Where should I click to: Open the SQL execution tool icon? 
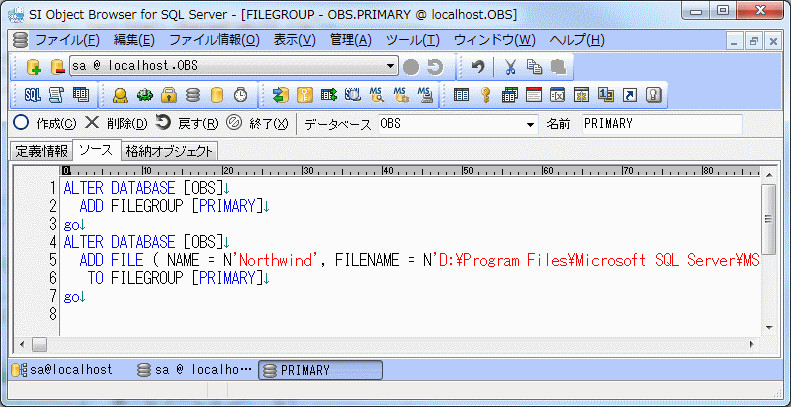tap(32, 95)
